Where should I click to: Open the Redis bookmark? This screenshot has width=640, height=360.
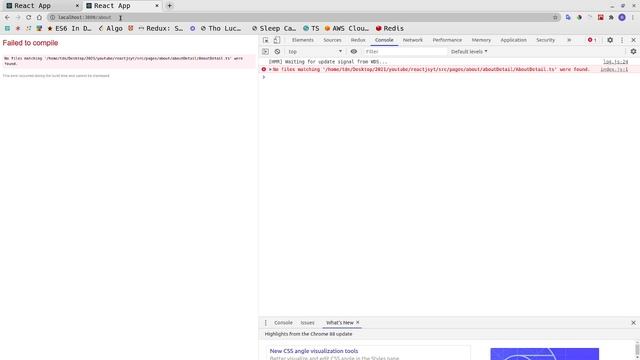tap(390, 28)
